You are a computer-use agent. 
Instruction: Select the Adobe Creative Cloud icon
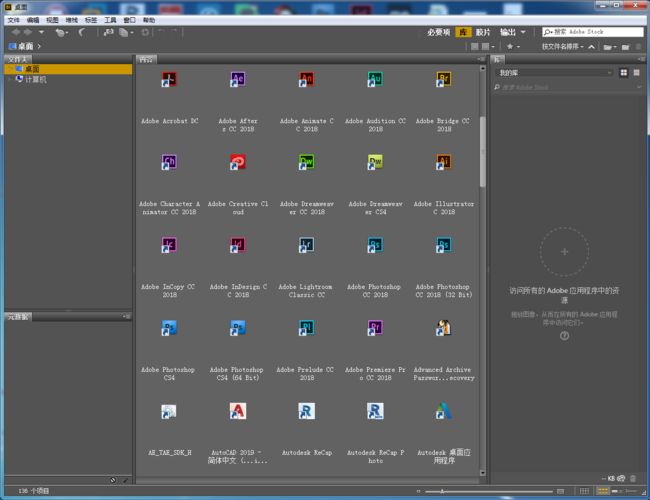coord(238,162)
